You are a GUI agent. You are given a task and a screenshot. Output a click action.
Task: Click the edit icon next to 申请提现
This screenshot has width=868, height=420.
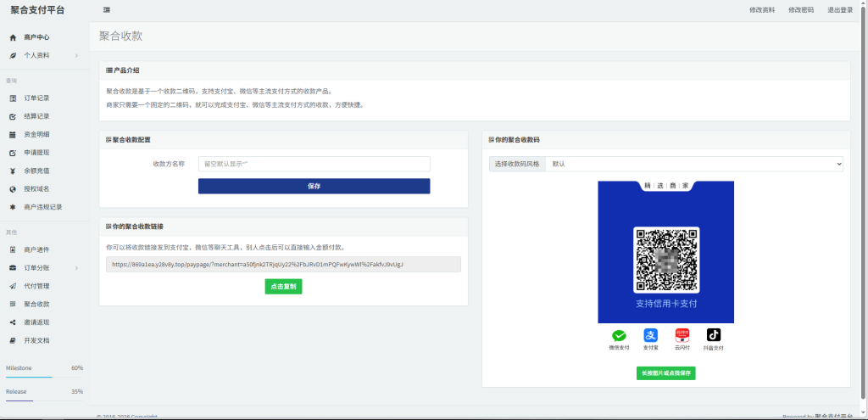coord(13,153)
